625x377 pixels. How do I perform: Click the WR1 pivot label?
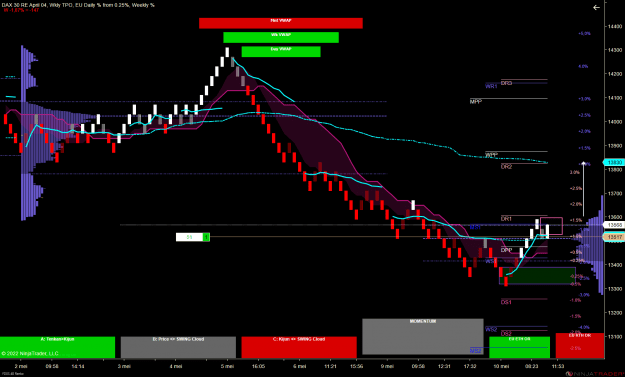point(491,86)
